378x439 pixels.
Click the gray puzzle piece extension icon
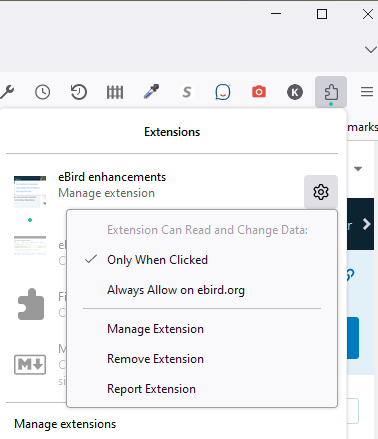click(x=31, y=304)
